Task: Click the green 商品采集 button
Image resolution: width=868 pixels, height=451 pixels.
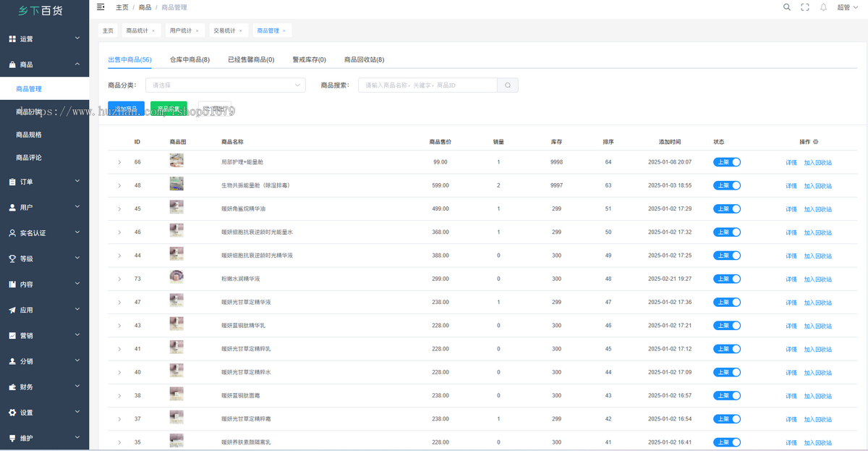Action: [x=169, y=109]
